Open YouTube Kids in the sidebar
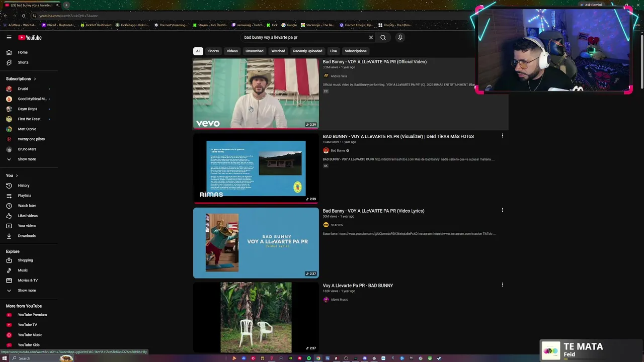 pyautogui.click(x=28, y=345)
